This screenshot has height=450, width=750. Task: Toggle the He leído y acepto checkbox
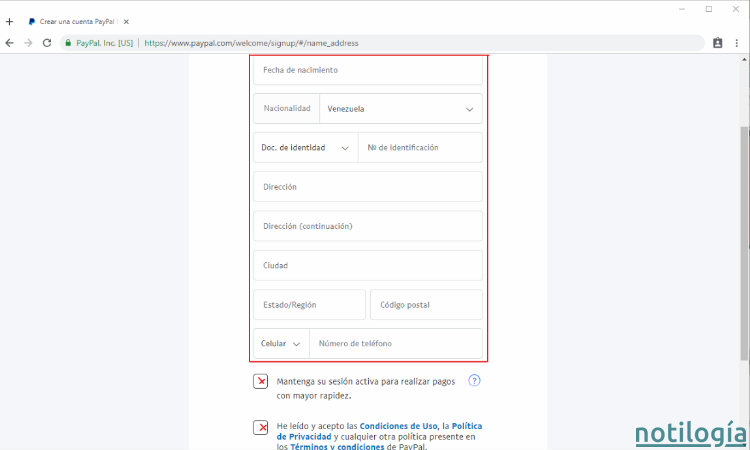[261, 427]
